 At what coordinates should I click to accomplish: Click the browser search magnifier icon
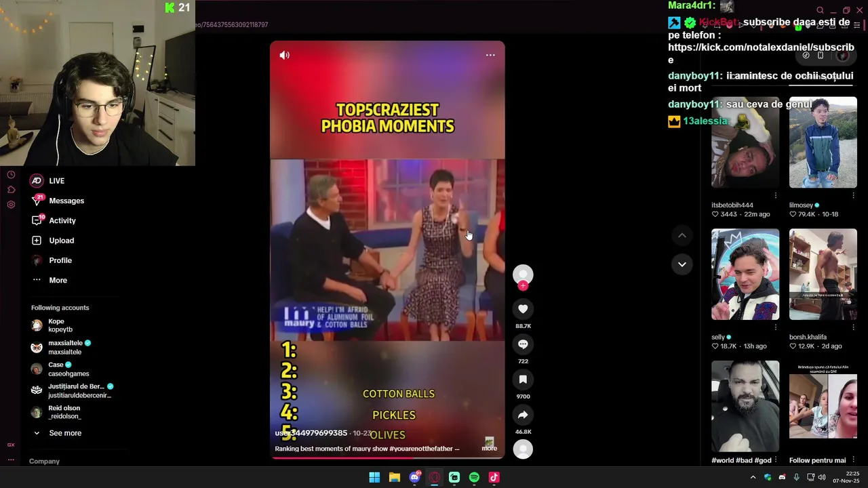point(820,10)
